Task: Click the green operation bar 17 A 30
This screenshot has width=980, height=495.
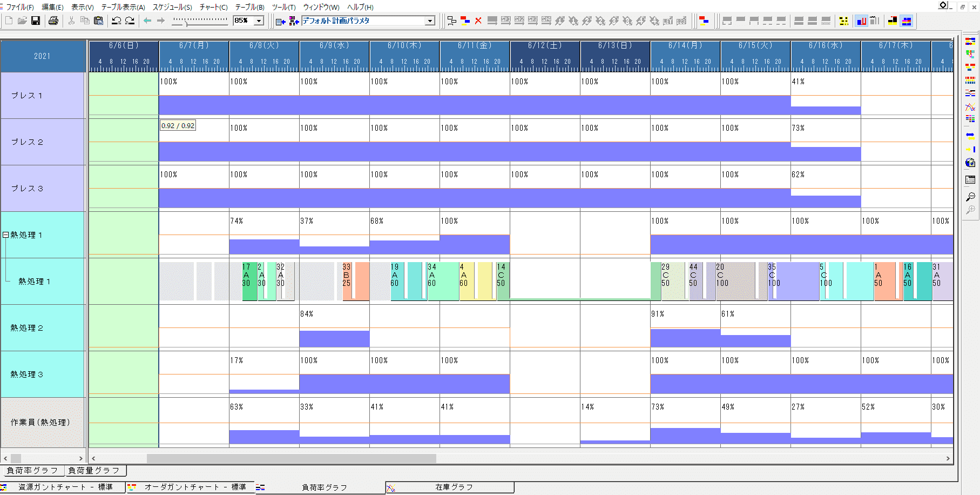Action: click(249, 281)
